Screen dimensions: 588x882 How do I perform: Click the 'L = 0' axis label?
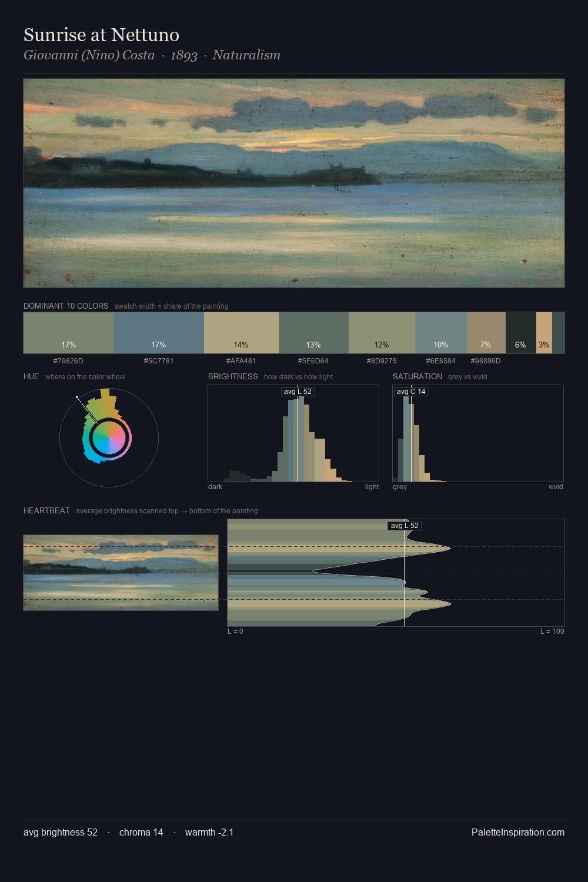tap(235, 632)
